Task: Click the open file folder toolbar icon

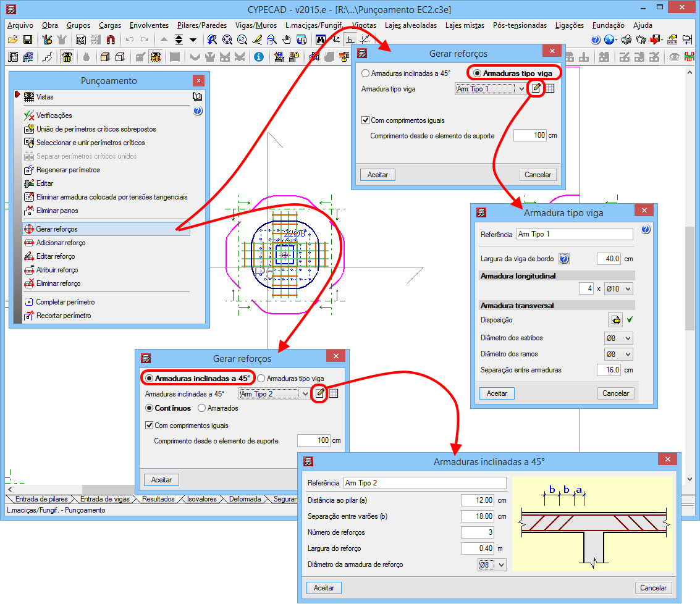Action: 12,40
